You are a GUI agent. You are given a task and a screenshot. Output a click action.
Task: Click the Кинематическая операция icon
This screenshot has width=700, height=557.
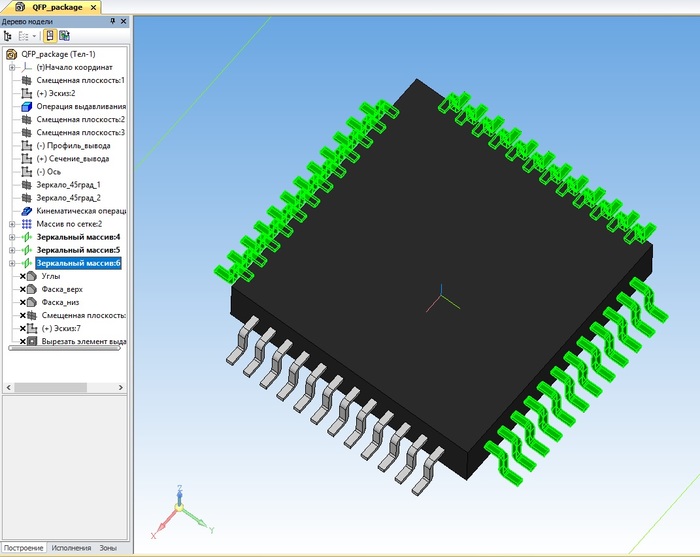click(x=27, y=211)
